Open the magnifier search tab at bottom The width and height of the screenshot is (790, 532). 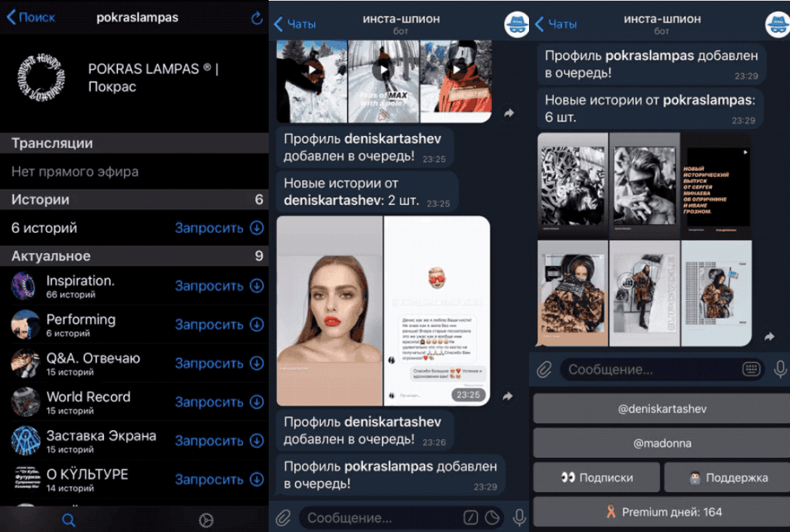(x=68, y=519)
